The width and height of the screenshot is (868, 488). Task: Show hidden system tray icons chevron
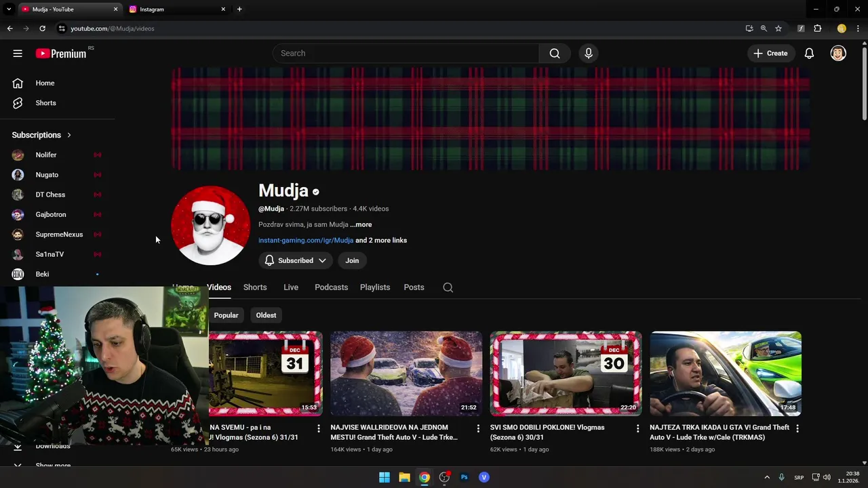(767, 477)
